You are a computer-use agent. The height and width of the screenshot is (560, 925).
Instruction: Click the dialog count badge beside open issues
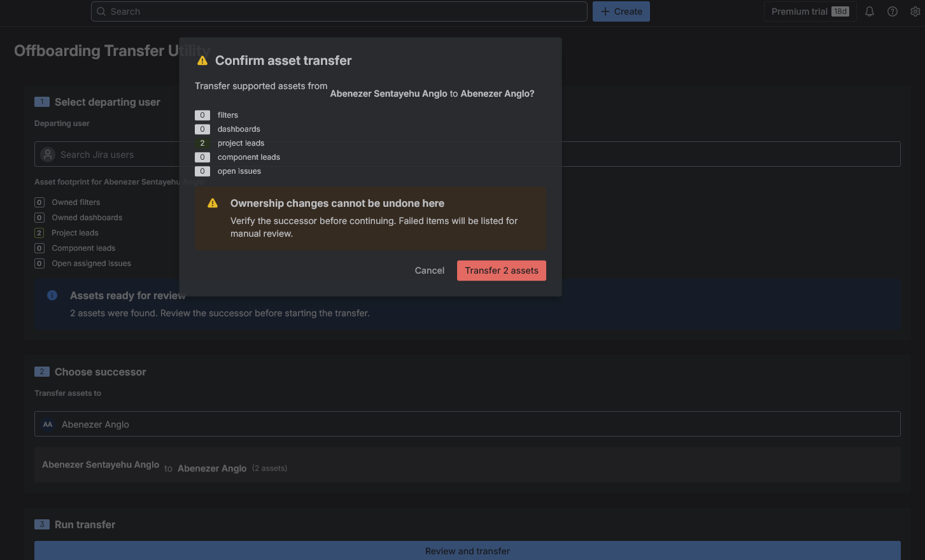point(202,171)
